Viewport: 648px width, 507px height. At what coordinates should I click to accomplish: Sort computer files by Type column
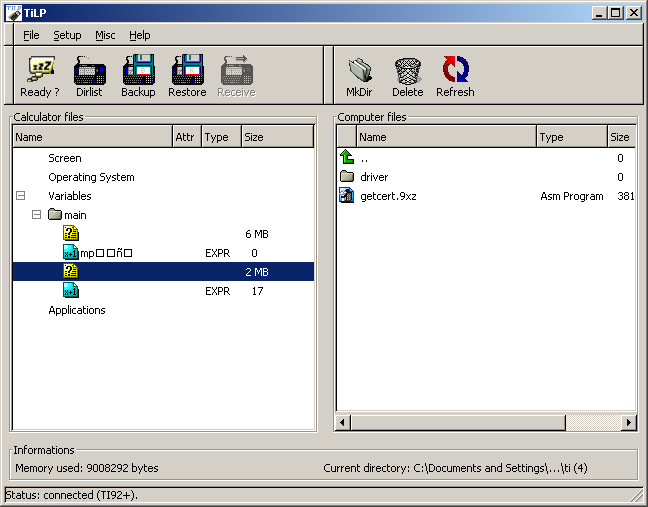570,137
